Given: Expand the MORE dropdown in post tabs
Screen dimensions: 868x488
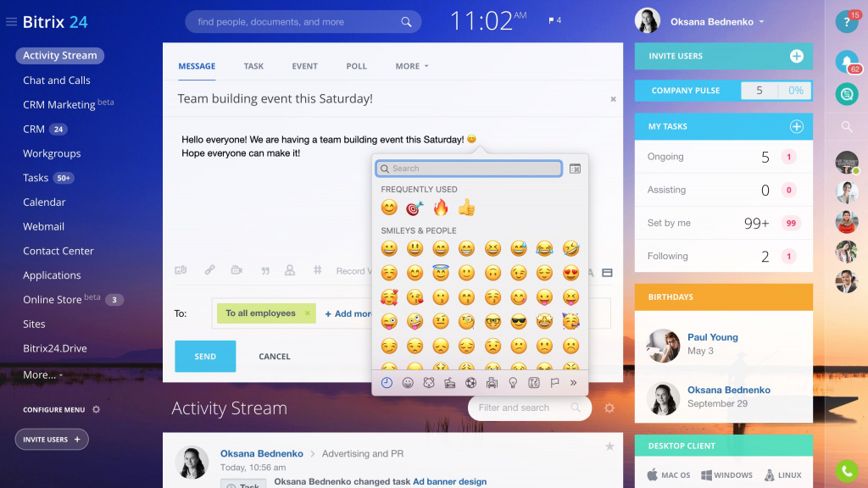Looking at the screenshot, I should pos(412,66).
